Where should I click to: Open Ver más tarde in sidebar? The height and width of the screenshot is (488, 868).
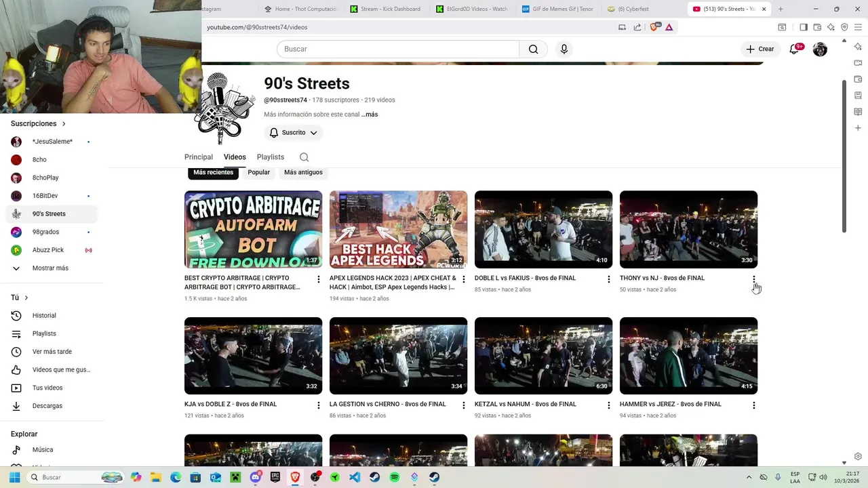click(x=52, y=352)
